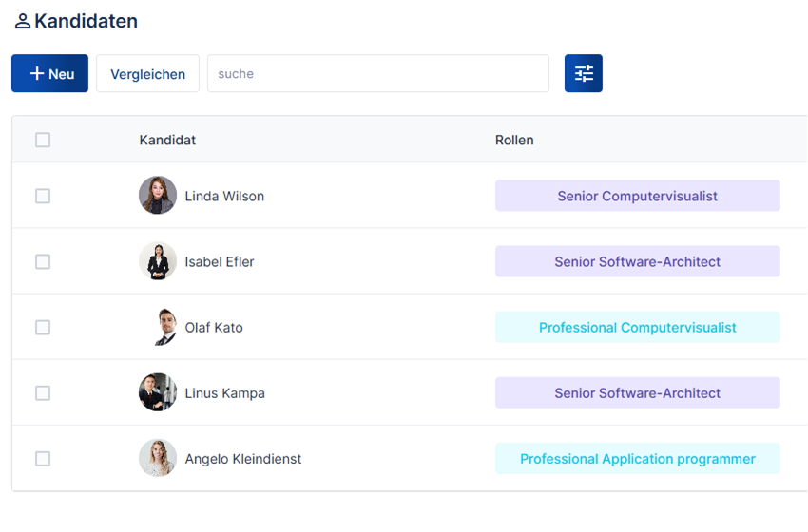Click the Professional Application programmer tag
The image size is (808, 532).
[x=637, y=458]
